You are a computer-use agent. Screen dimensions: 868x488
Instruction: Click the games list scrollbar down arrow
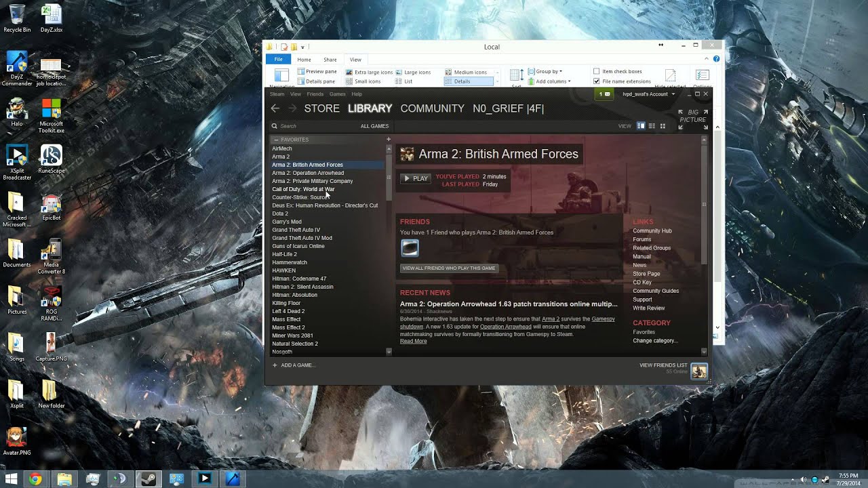pyautogui.click(x=389, y=352)
